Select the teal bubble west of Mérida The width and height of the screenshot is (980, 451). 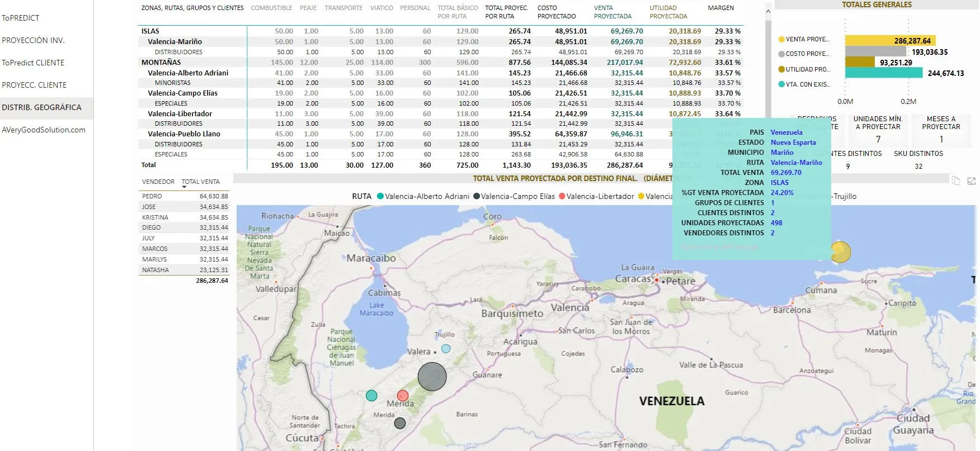click(371, 396)
